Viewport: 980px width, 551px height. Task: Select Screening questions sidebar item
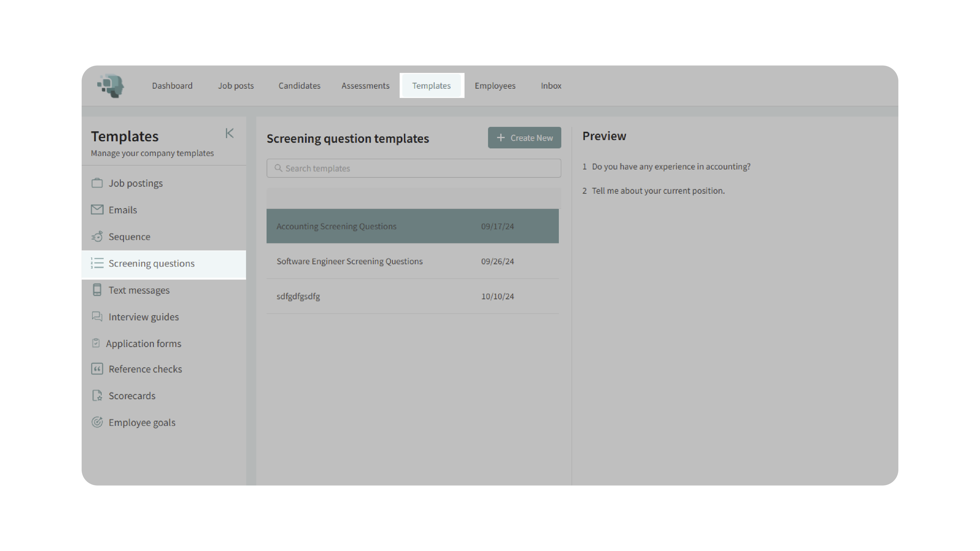151,263
